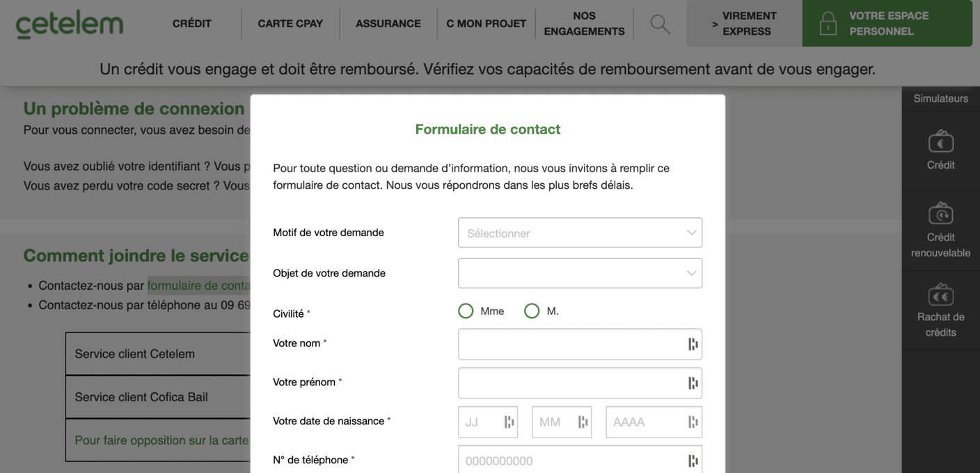Click the Cetelem logo
The image size is (980, 473).
(x=70, y=24)
